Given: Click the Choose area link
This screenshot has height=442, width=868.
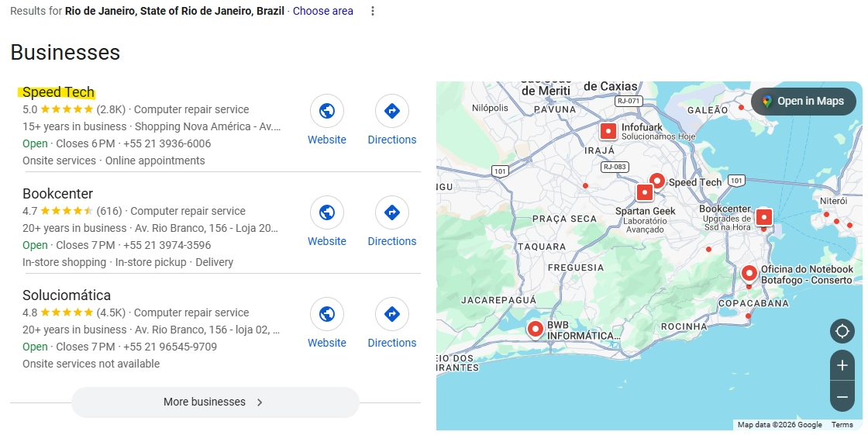Looking at the screenshot, I should [x=322, y=11].
